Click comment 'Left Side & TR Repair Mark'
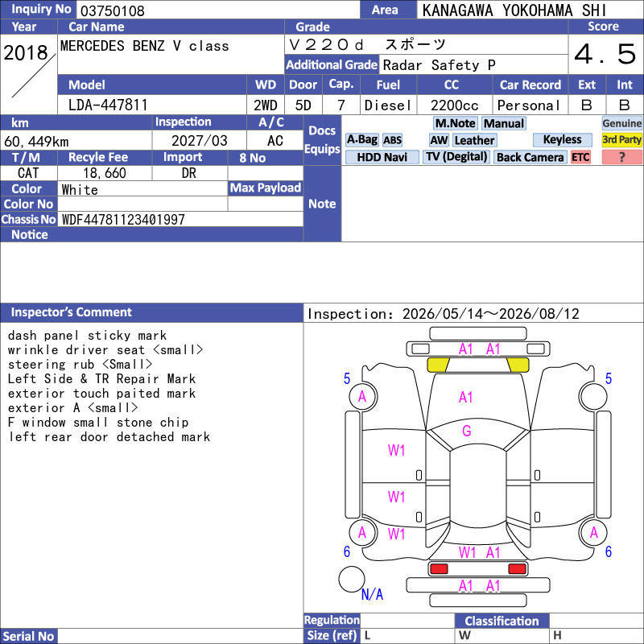This screenshot has height=644, width=644. 102,378
